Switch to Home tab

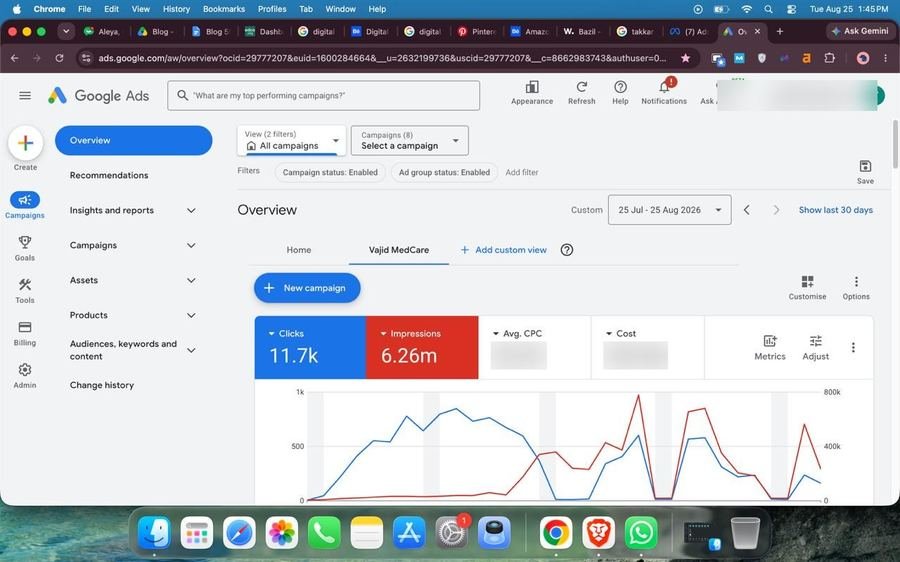coord(298,250)
